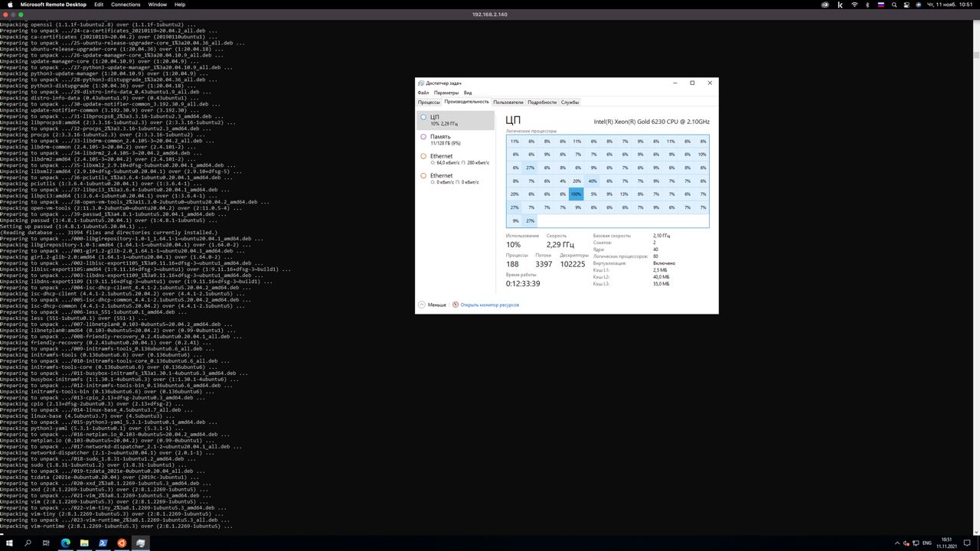This screenshot has height=551, width=980.
Task: Switch to Ubuntu app in taskbar
Action: [x=122, y=543]
